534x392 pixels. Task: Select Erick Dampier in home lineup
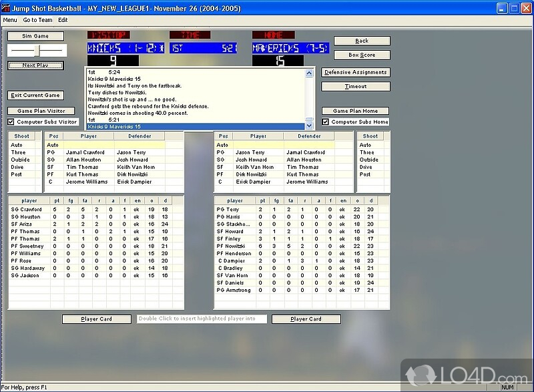[253, 182]
